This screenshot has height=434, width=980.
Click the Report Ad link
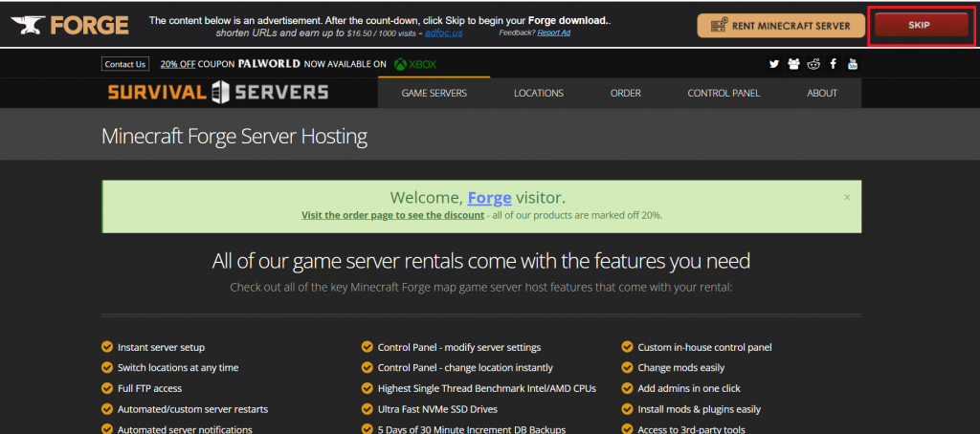(x=553, y=33)
